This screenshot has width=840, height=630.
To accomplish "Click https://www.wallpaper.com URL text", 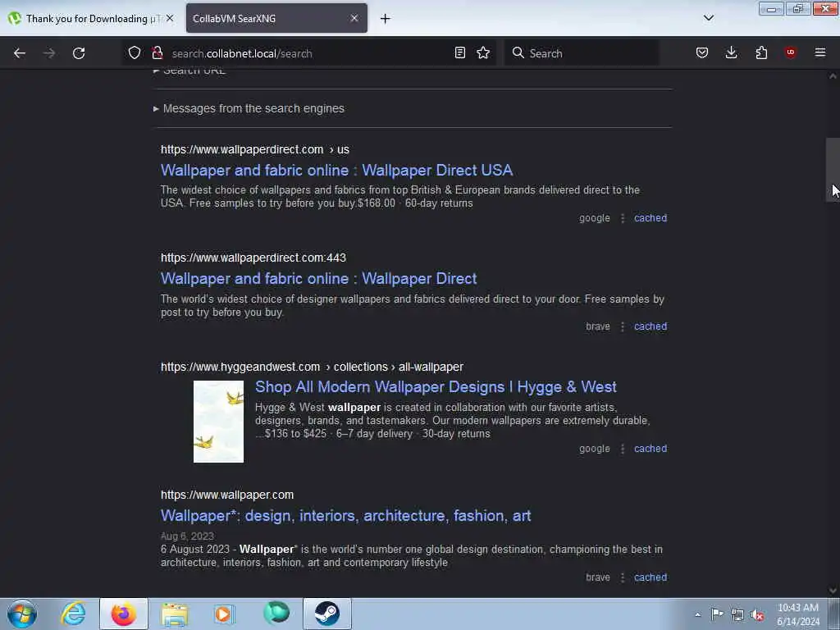I will coord(227,495).
